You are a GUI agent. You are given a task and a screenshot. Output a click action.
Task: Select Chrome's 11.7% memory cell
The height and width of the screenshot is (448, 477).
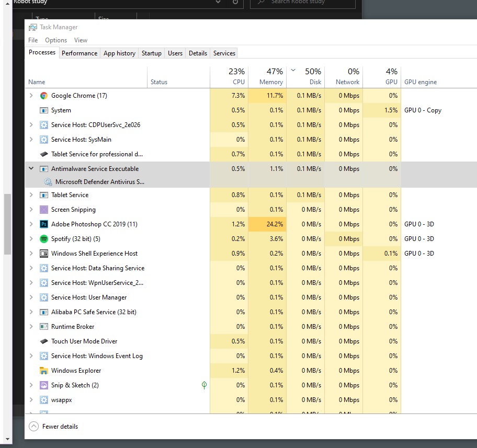click(267, 96)
